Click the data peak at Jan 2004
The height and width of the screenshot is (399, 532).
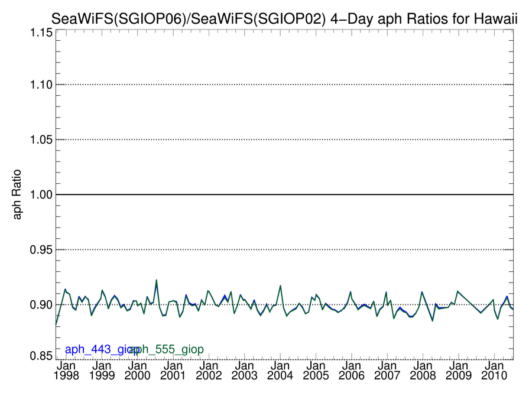point(280,286)
